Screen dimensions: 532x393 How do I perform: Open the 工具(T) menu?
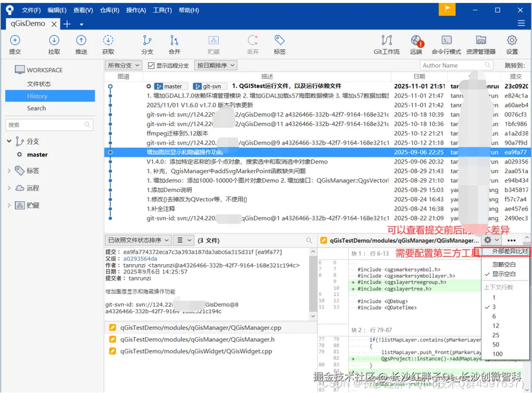(162, 10)
